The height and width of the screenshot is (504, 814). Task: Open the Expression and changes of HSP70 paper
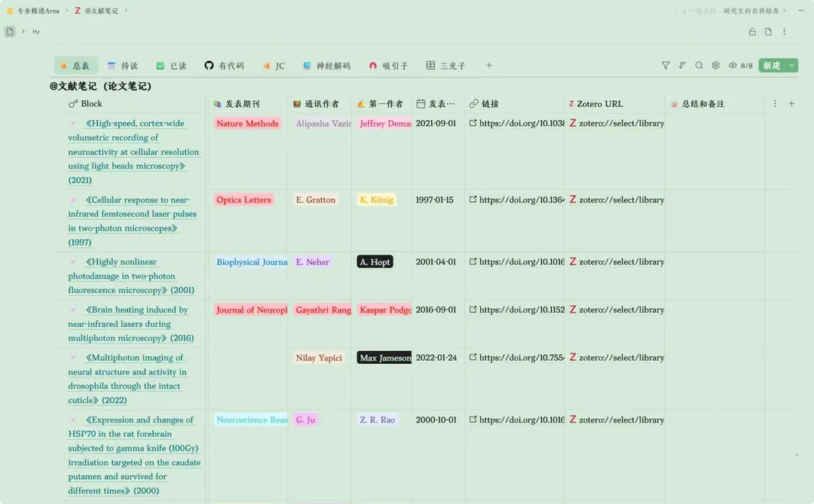tap(134, 455)
